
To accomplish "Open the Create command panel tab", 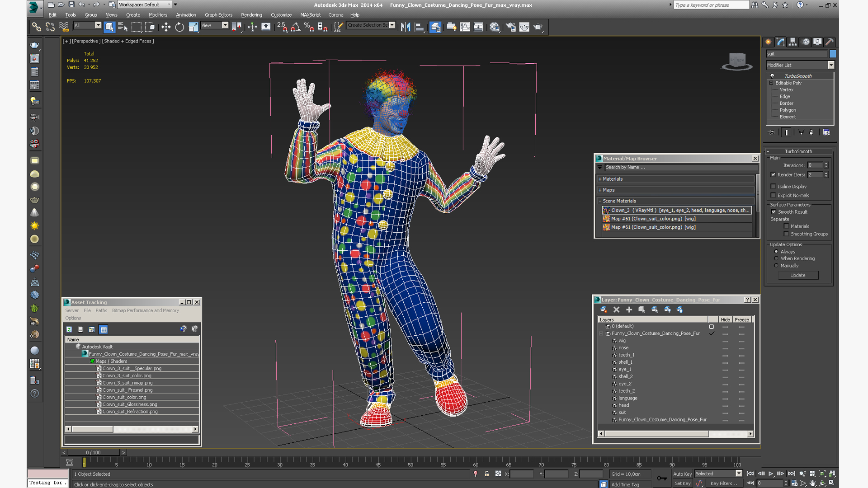I will click(768, 42).
